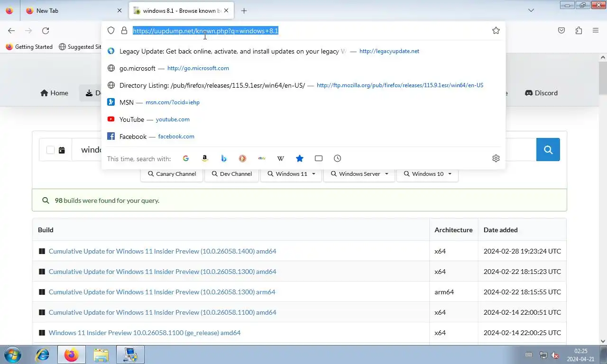
Task: Search bookmarks using star icon
Action: 300,158
